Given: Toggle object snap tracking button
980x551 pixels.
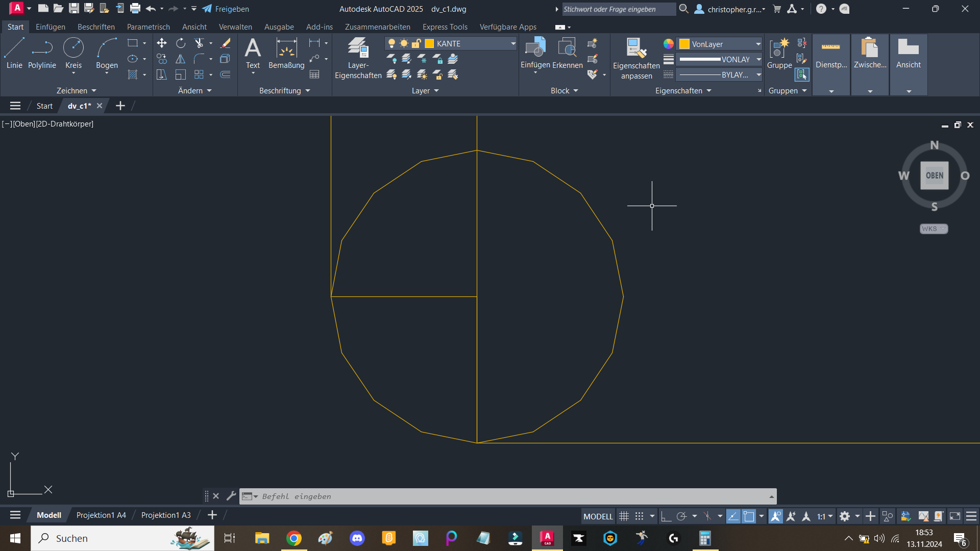Looking at the screenshot, I should (733, 516).
